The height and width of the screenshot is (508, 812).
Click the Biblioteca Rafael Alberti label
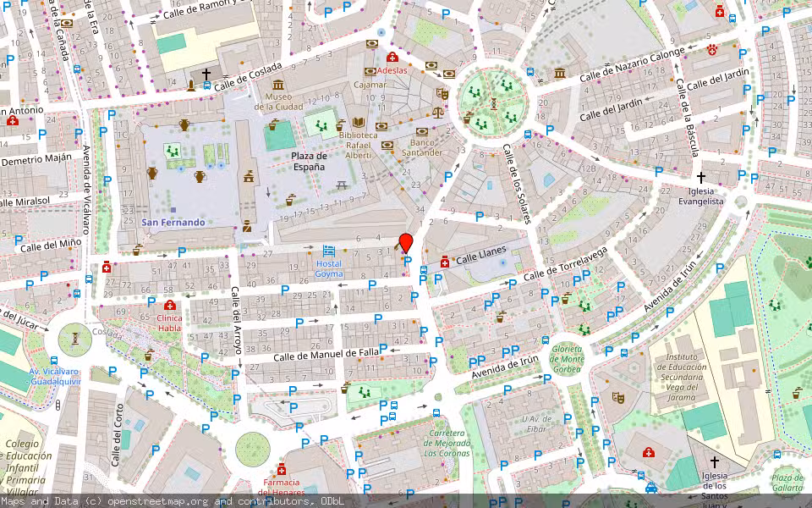pyautogui.click(x=359, y=145)
